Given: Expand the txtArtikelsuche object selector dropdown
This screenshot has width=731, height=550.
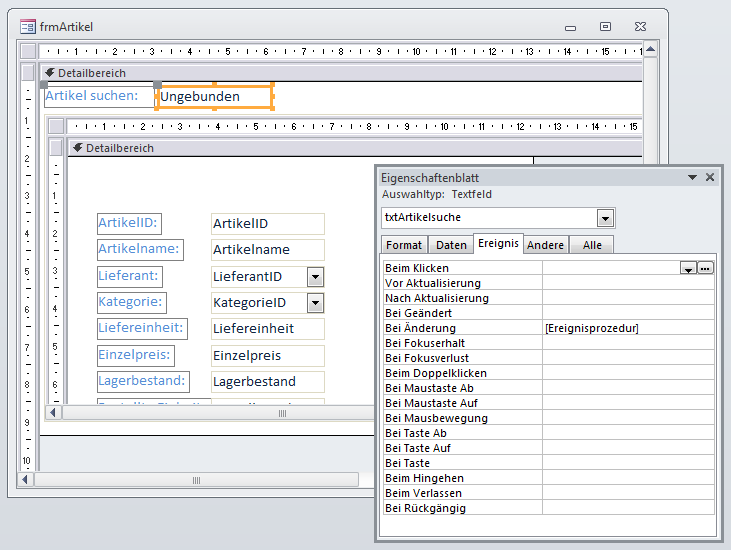Looking at the screenshot, I should click(x=605, y=218).
